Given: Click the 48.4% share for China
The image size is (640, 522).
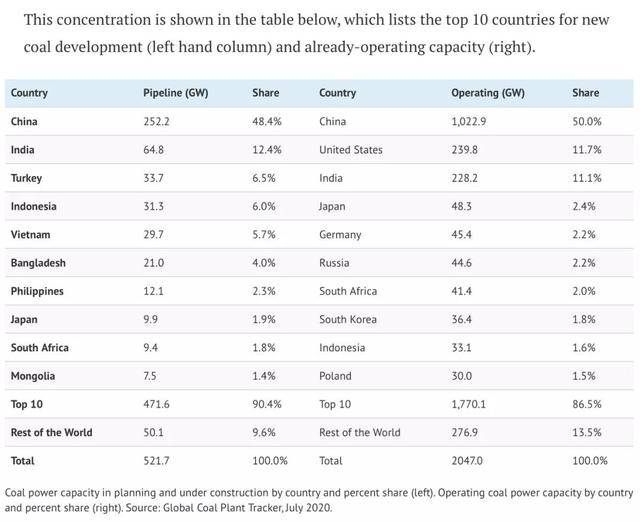Looking at the screenshot, I should (266, 121).
